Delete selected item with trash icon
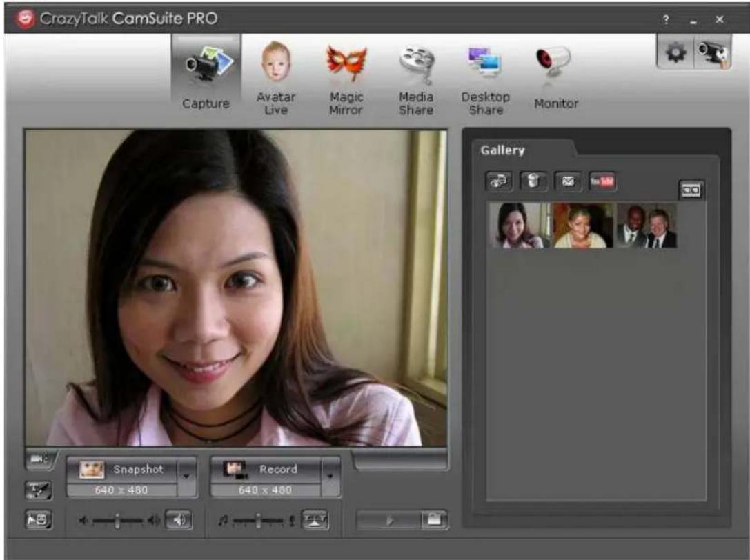 coord(533,181)
